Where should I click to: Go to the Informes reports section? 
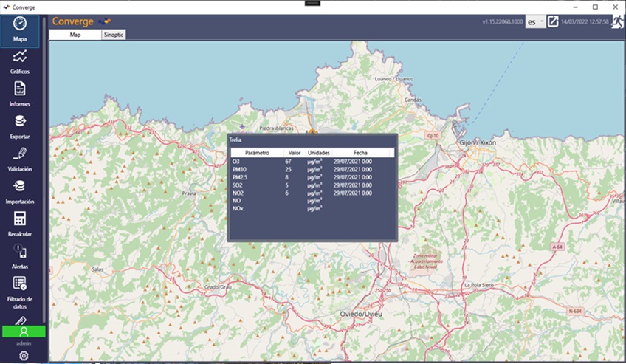tap(20, 94)
